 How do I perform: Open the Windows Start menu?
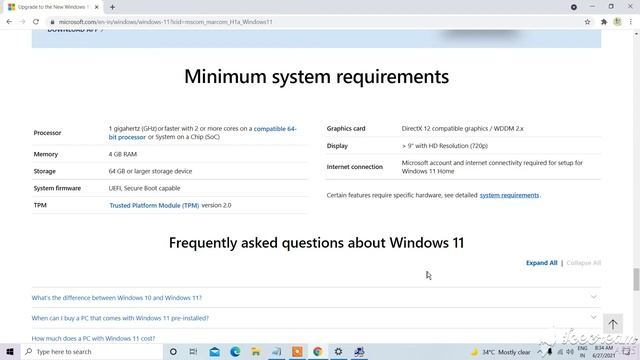[10, 351]
